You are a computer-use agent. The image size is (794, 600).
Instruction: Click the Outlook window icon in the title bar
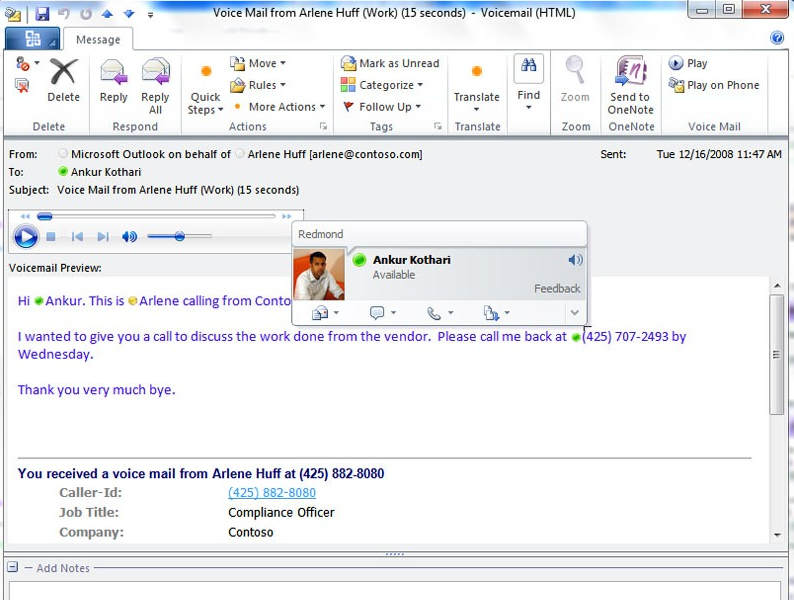(13, 14)
